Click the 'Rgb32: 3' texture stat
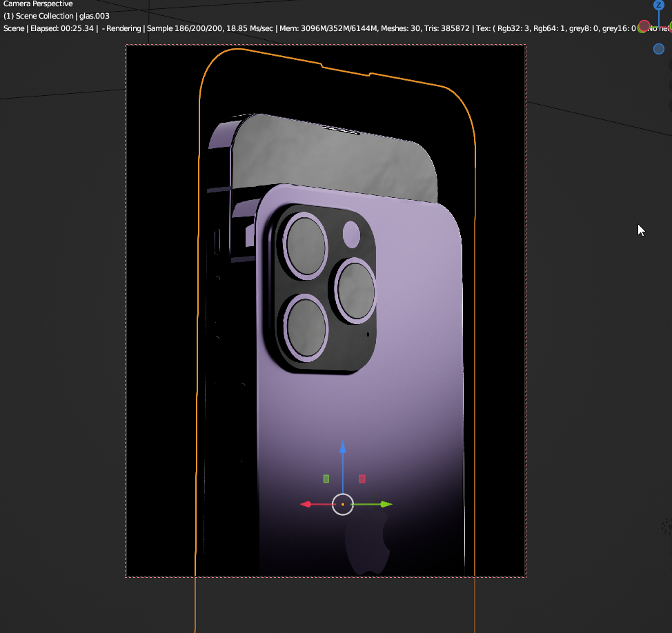672x633 pixels. pyautogui.click(x=513, y=28)
